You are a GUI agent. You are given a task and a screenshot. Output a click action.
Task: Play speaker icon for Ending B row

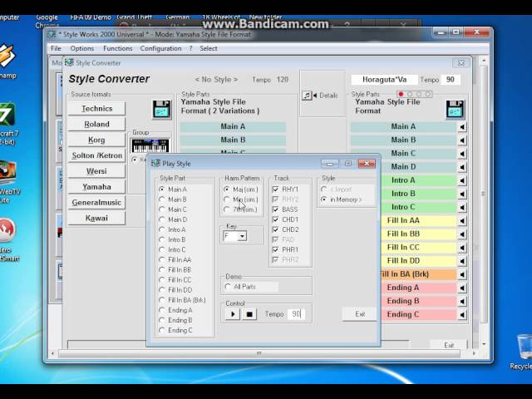coord(462,301)
